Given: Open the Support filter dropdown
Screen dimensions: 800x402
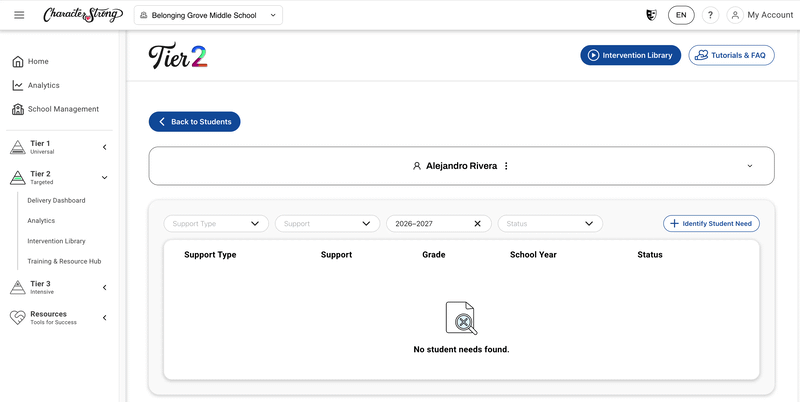Looking at the screenshot, I should [x=328, y=223].
